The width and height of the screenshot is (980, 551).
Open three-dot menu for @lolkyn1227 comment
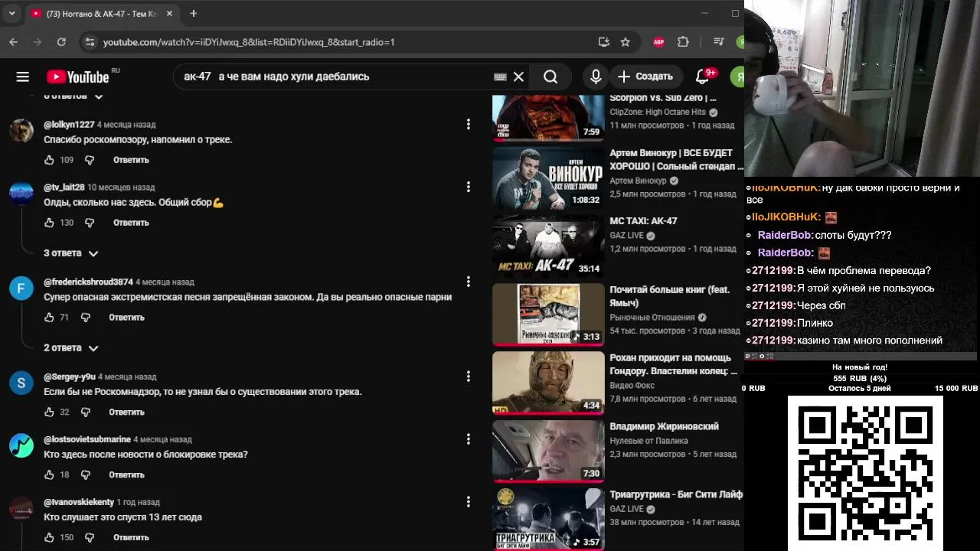[x=469, y=124]
